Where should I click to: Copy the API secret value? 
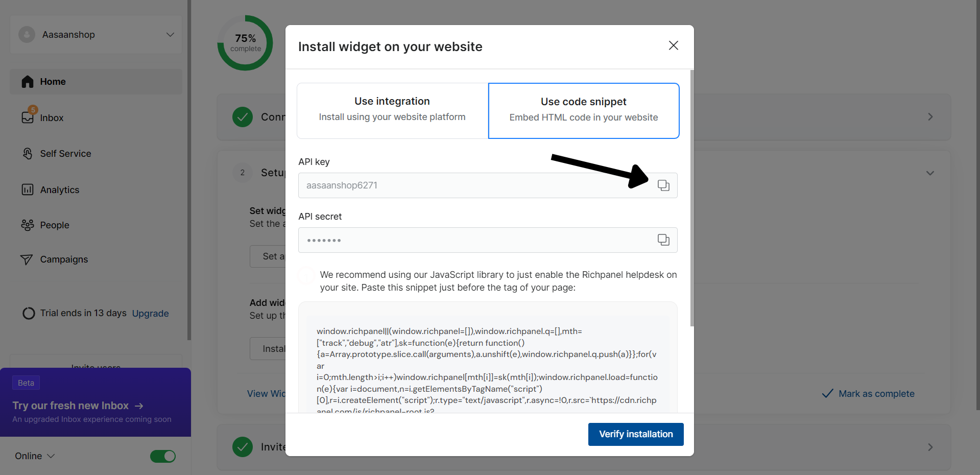[663, 240]
